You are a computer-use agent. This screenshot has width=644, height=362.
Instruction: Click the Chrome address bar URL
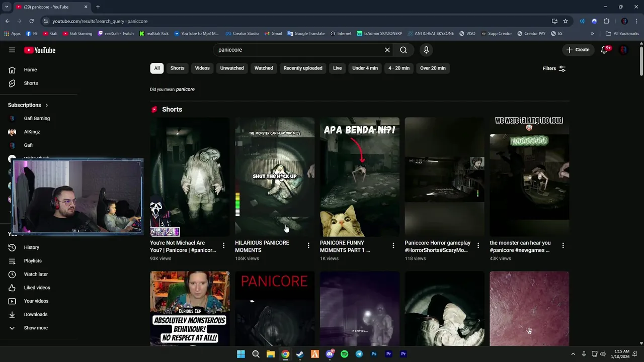coord(100,21)
